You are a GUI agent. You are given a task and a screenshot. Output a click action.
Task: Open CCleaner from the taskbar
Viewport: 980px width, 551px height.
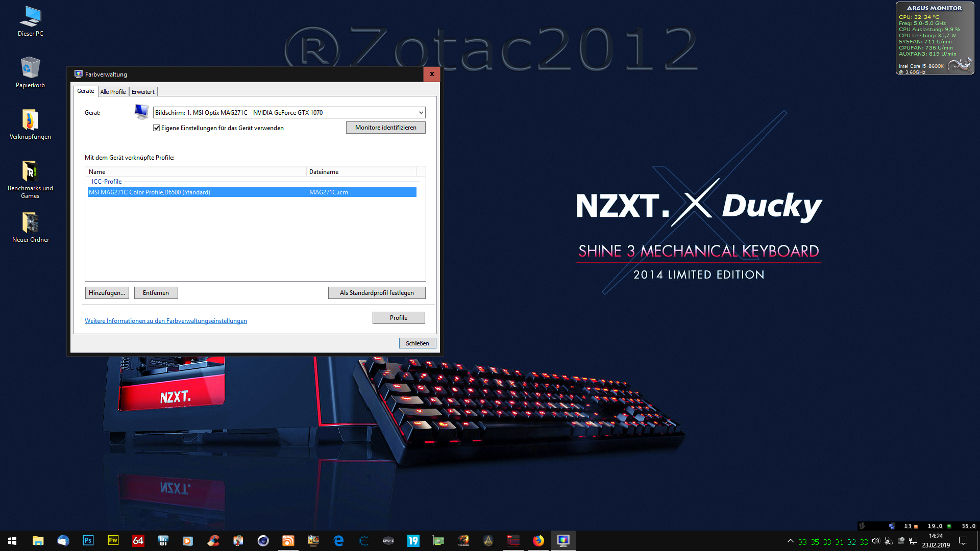[213, 540]
